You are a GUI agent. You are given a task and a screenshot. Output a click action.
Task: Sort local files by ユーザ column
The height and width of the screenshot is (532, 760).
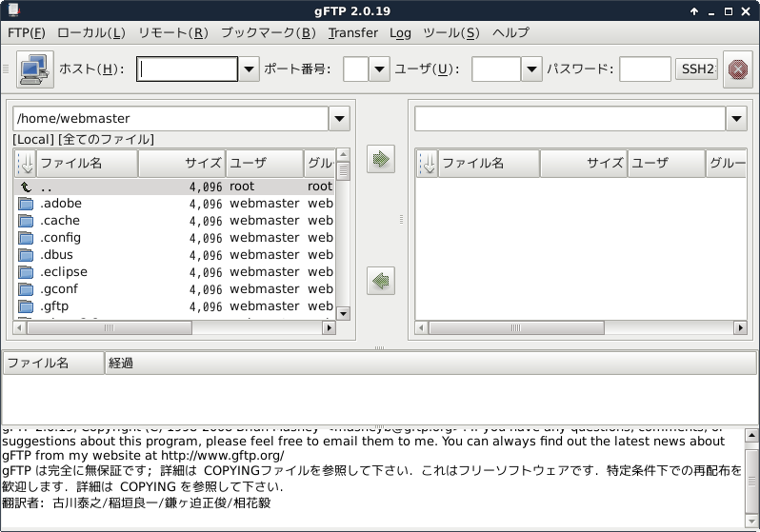[x=265, y=164]
